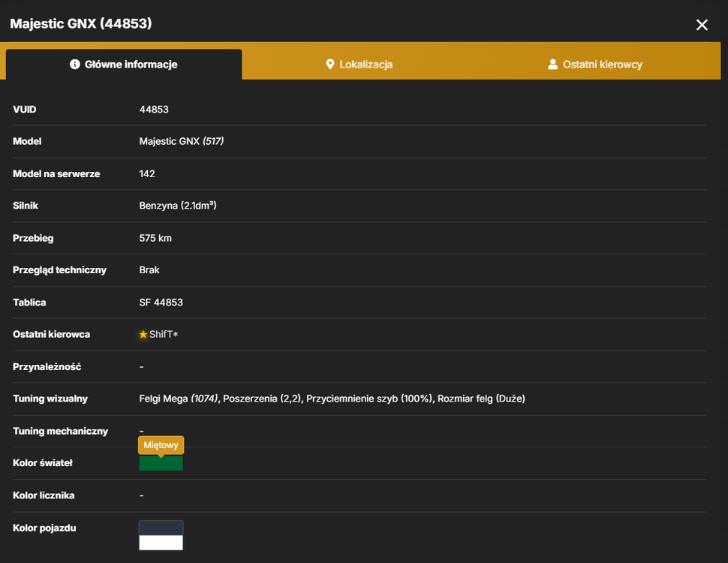Viewport: 728px width, 563px height.
Task: Click the Benzyna (2.1dm³) engine value
Action: 177,206
